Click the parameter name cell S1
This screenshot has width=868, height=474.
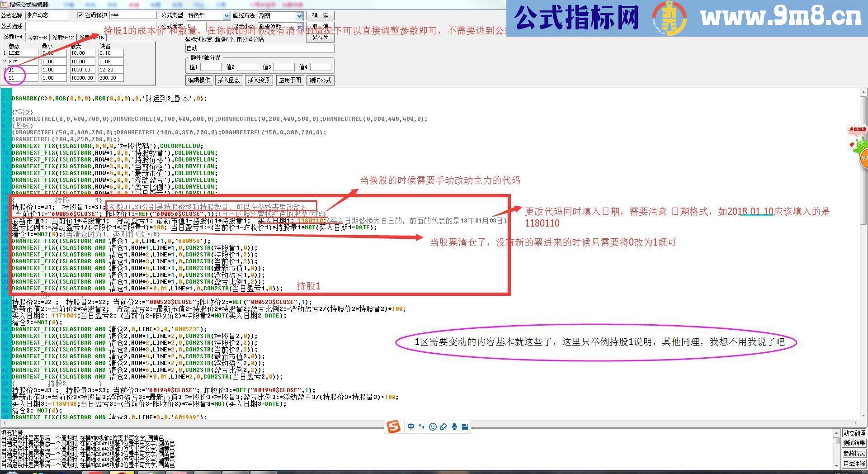point(23,78)
